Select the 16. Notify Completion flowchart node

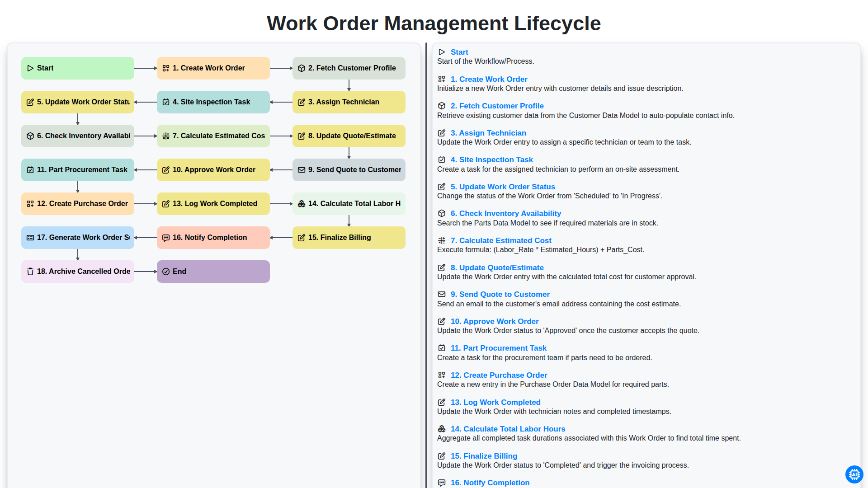click(x=213, y=238)
